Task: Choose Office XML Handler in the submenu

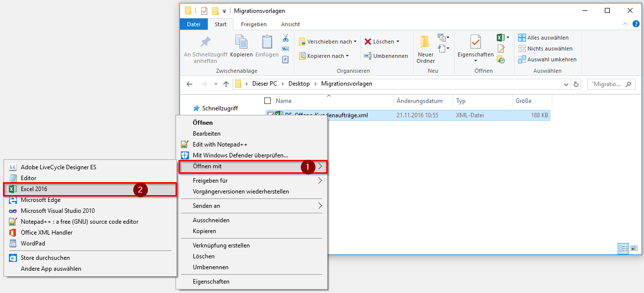Action: [x=90, y=233]
